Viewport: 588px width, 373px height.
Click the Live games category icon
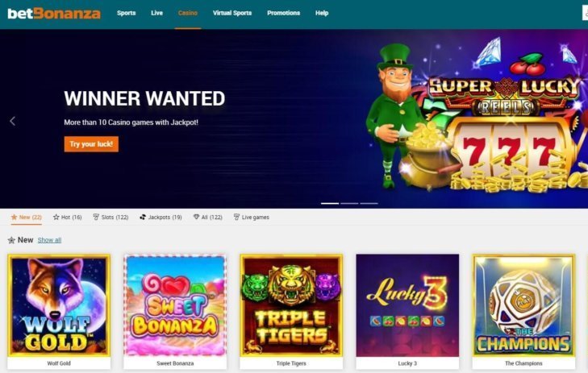click(236, 218)
